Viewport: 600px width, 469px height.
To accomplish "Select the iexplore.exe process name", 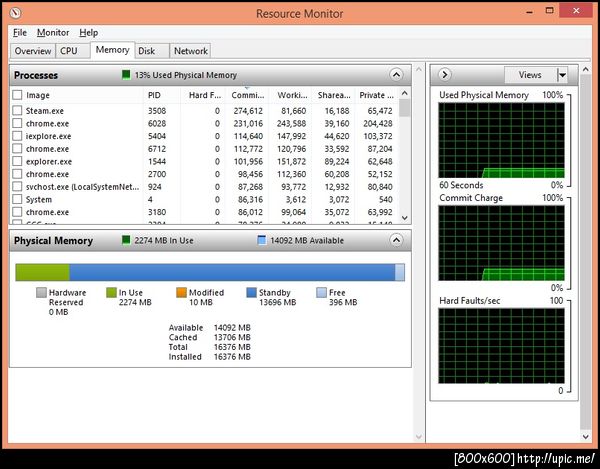I will pos(49,136).
